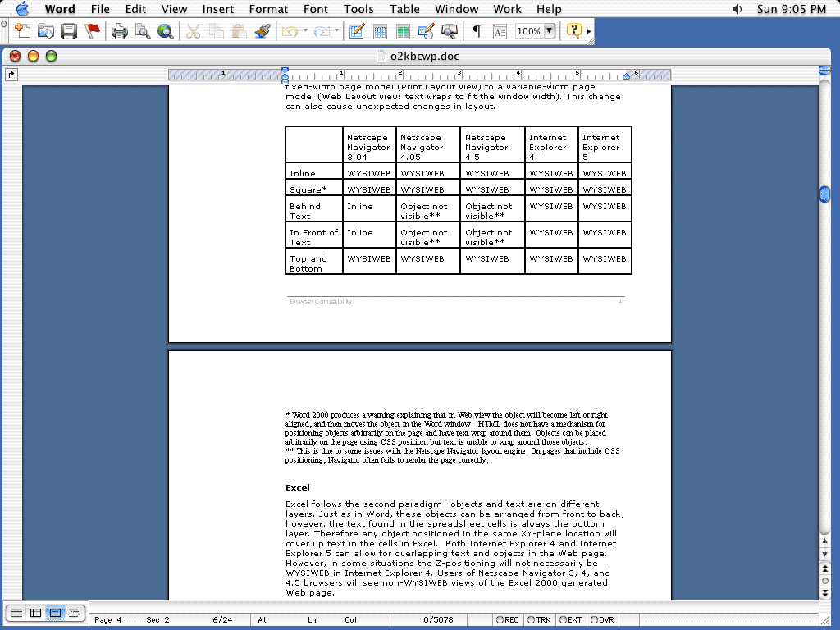
Task: Activate the Format Painter brush
Action: (262, 31)
